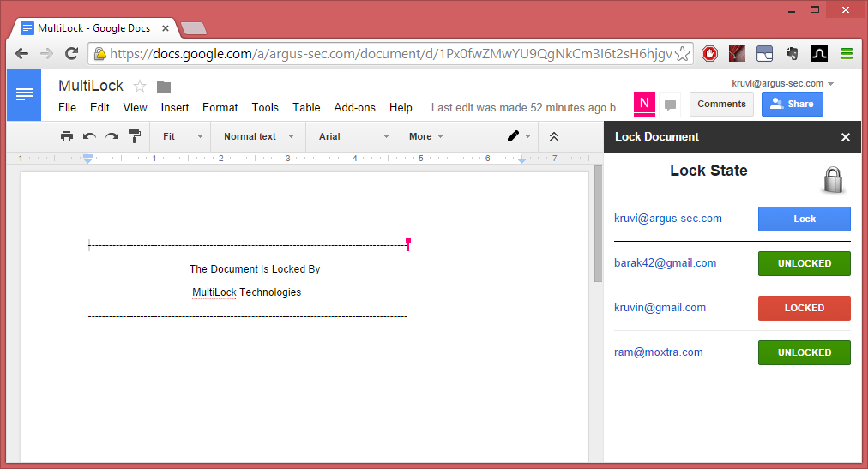Open the Comments button

tap(721, 104)
